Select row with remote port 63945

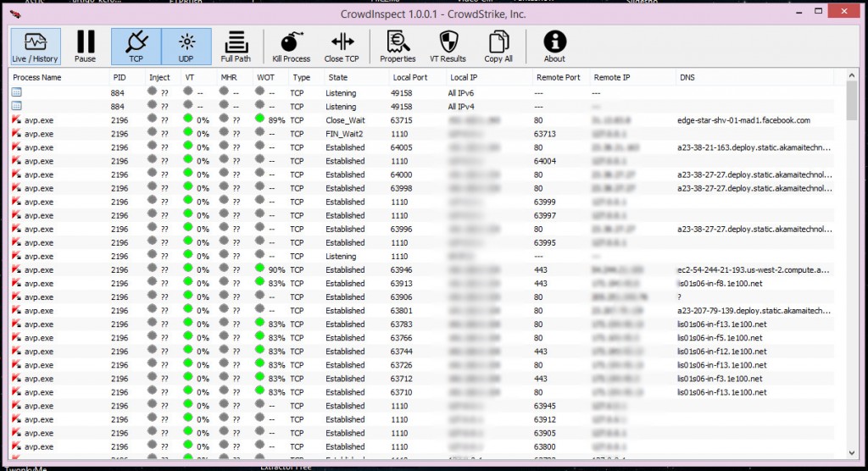[x=422, y=406]
